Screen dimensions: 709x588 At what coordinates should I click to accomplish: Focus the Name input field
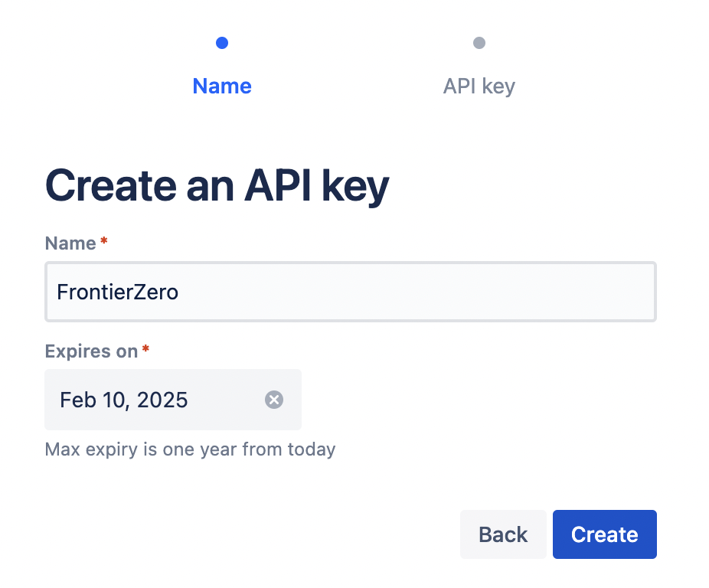[350, 292]
